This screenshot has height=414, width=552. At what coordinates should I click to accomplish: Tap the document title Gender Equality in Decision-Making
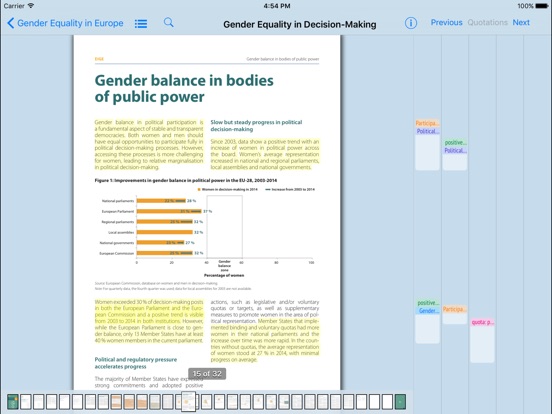(x=300, y=24)
